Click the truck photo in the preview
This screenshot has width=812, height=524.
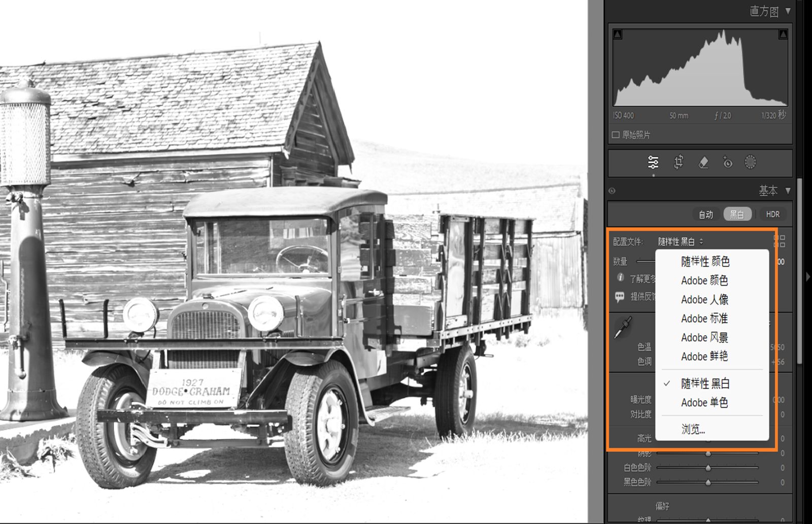293,261
